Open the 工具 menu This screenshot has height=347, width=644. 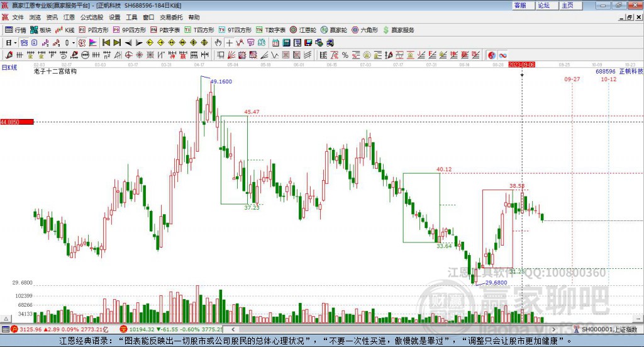pos(131,17)
